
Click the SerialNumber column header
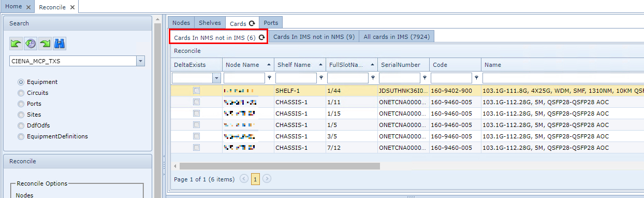coord(403,65)
